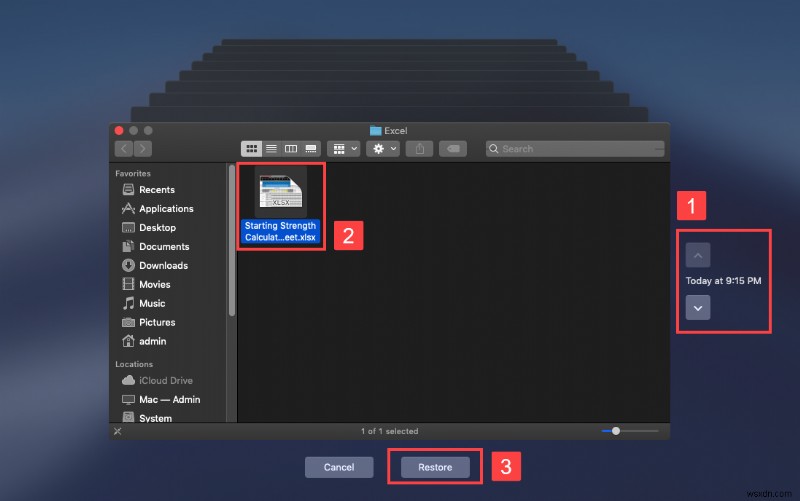Viewport: 800px width, 501px height.
Task: Open the group-by dropdown in toolbar
Action: 343,148
